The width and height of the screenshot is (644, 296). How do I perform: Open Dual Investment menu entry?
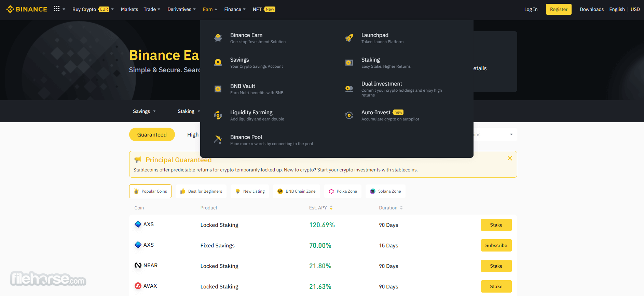point(401,89)
